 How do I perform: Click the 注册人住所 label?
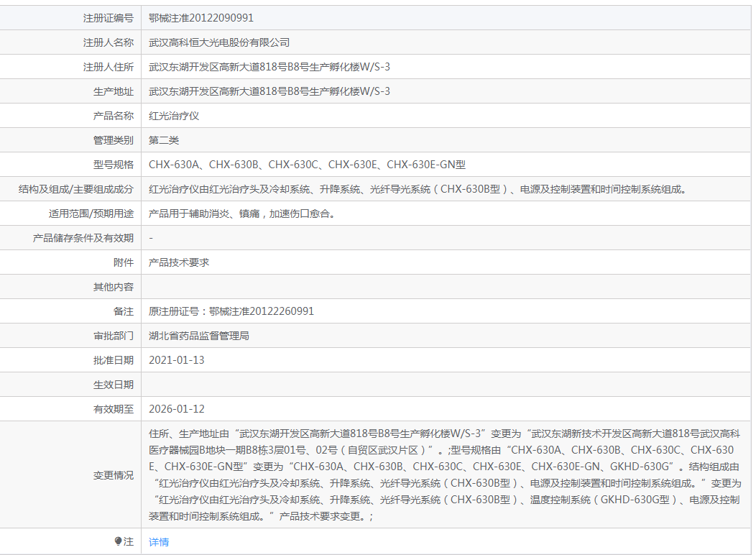pos(108,67)
